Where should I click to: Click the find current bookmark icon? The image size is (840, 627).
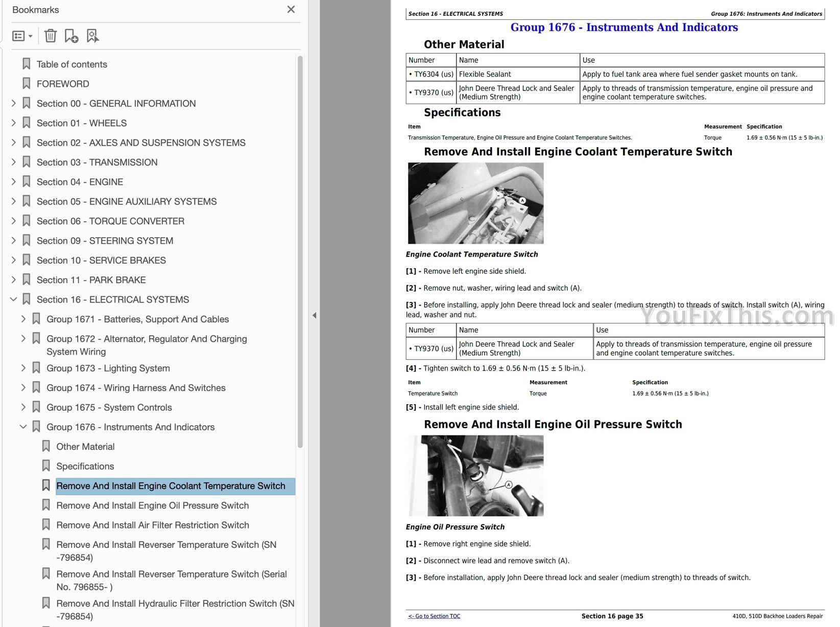(x=92, y=36)
